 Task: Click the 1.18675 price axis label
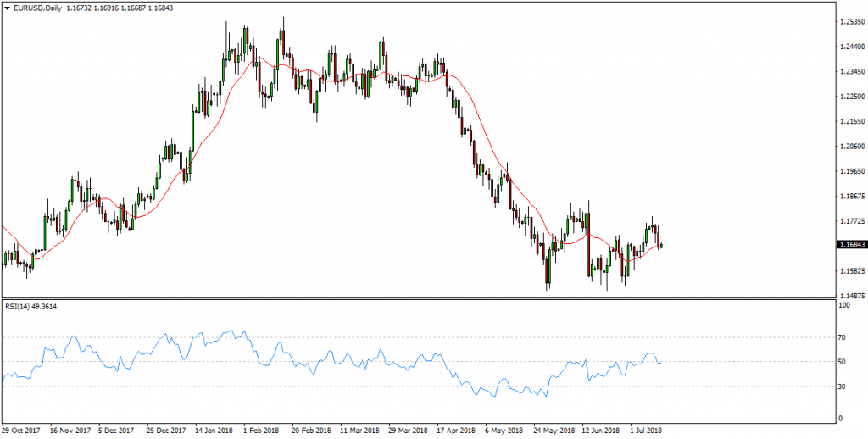coord(852,196)
